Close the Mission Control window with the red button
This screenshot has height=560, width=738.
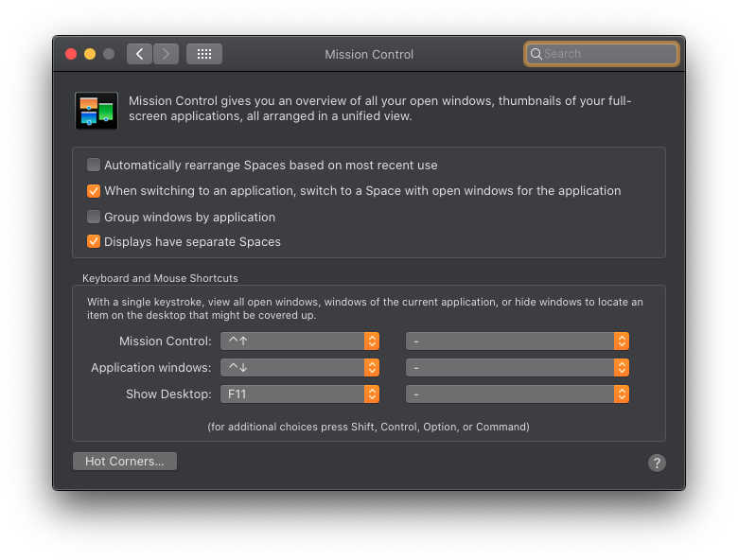tap(71, 54)
